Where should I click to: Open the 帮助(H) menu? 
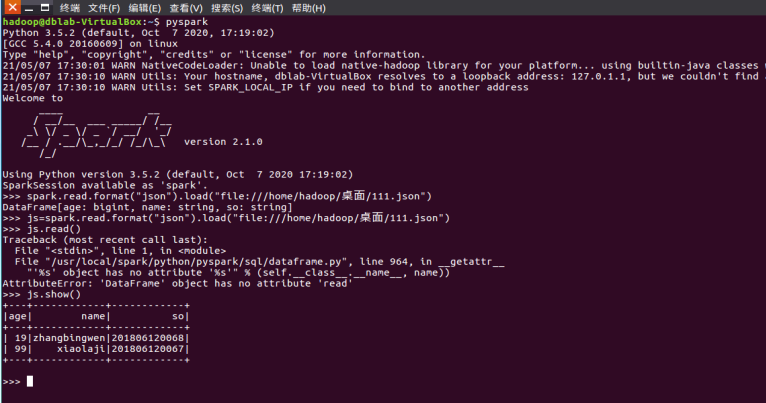tap(308, 8)
